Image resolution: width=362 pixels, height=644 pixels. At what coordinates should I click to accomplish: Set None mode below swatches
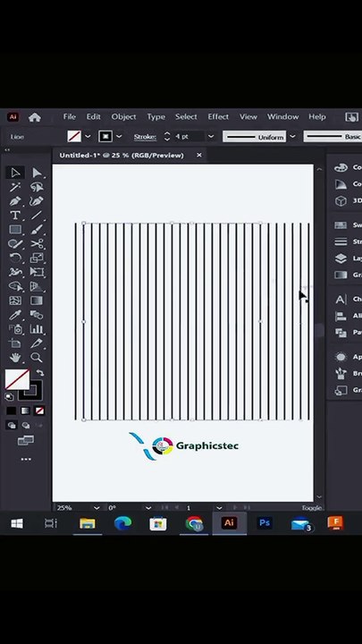(x=39, y=411)
